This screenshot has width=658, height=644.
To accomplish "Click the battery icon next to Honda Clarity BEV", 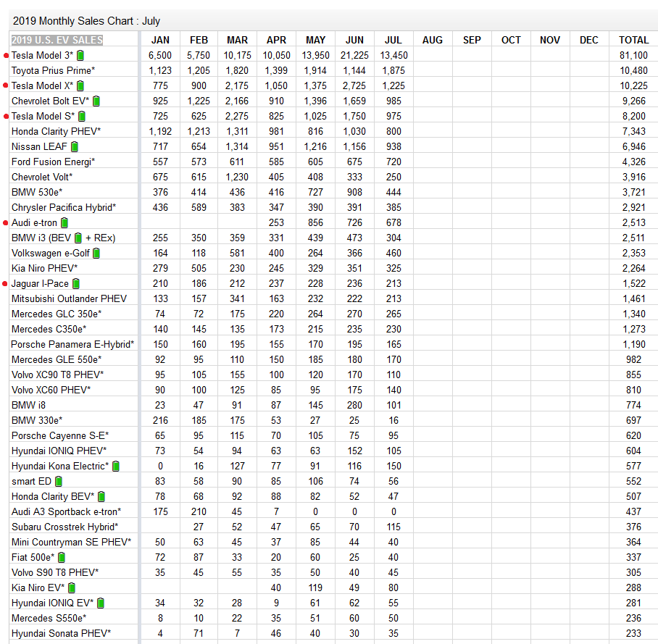I will tap(101, 497).
